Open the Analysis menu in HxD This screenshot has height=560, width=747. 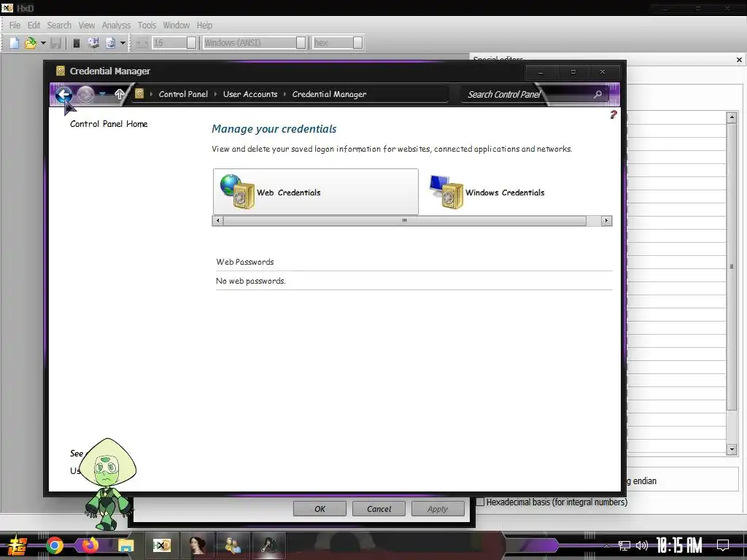pos(116,26)
